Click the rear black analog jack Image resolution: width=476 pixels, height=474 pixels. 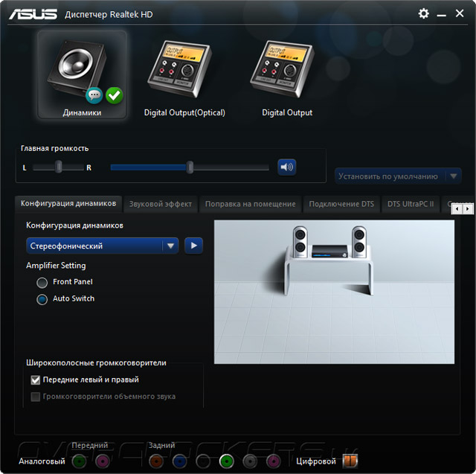[x=203, y=461]
